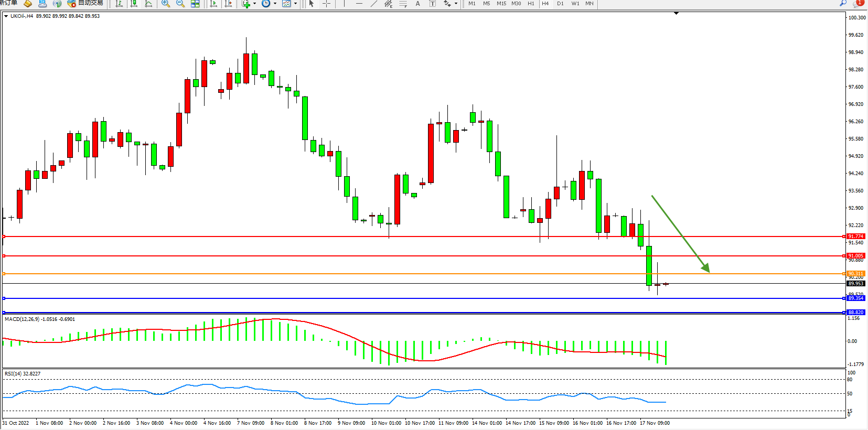This screenshot has height=430, width=868.
Task: Open the add indicators dropdown arrow
Action: pos(255,4)
